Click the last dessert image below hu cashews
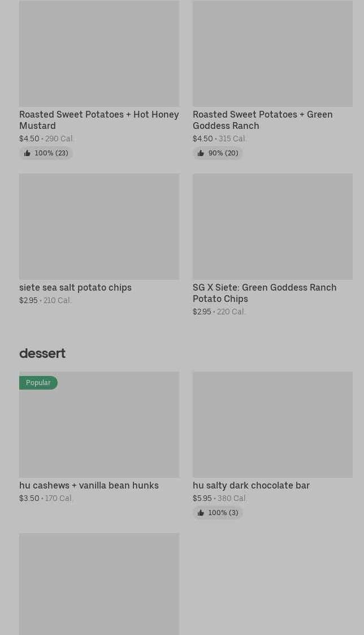 99,584
